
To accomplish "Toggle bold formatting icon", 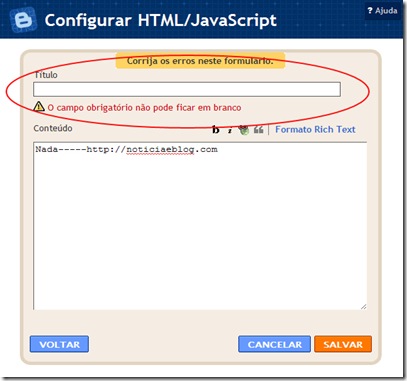I will pyautogui.click(x=216, y=130).
